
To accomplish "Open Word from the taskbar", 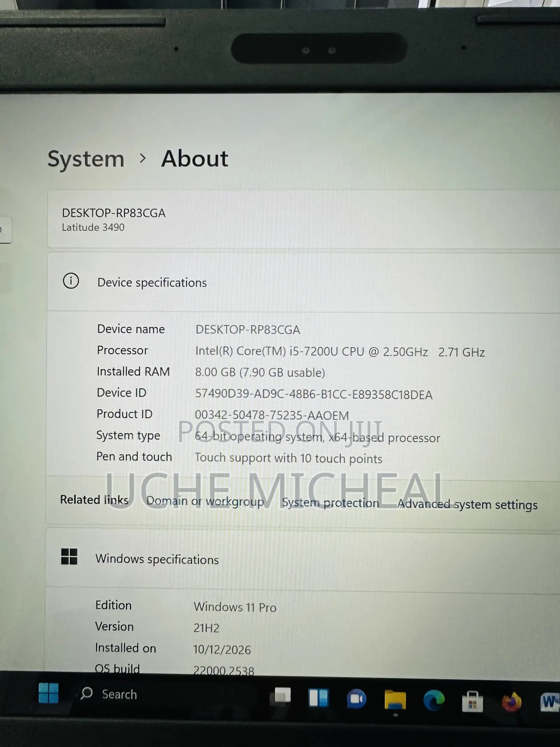I will (550, 702).
